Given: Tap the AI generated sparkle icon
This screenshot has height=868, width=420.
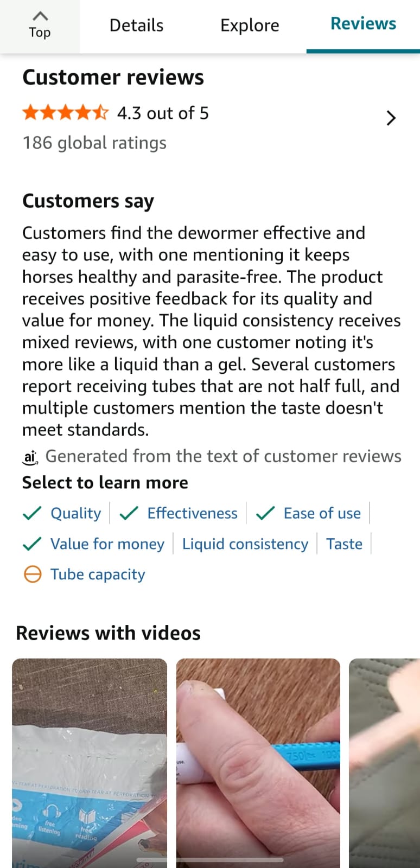Looking at the screenshot, I should tap(30, 457).
